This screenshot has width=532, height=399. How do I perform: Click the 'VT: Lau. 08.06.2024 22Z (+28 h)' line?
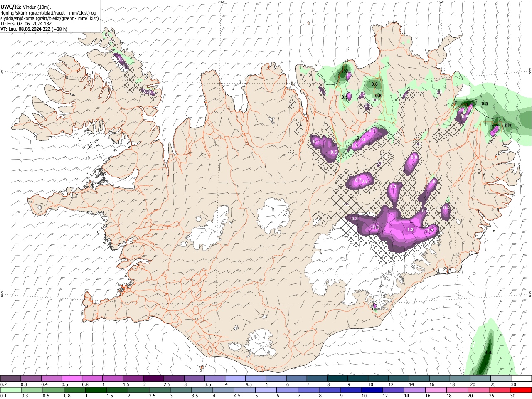(x=34, y=29)
